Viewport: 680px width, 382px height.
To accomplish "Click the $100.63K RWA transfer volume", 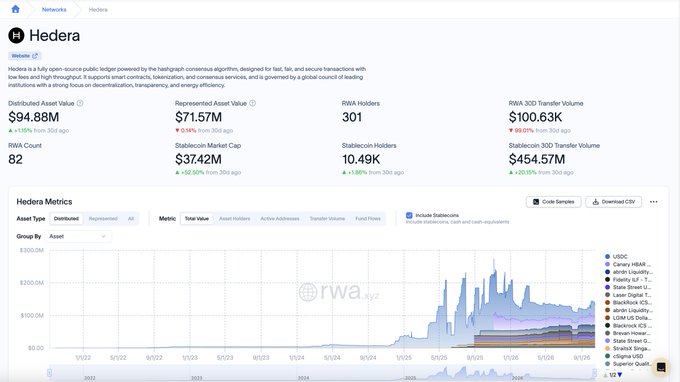I will point(536,117).
